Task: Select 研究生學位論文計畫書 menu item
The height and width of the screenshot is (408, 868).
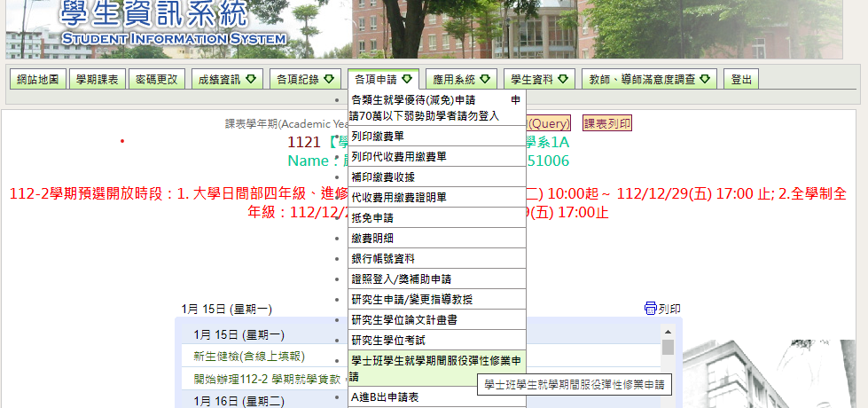Action: (x=437, y=320)
